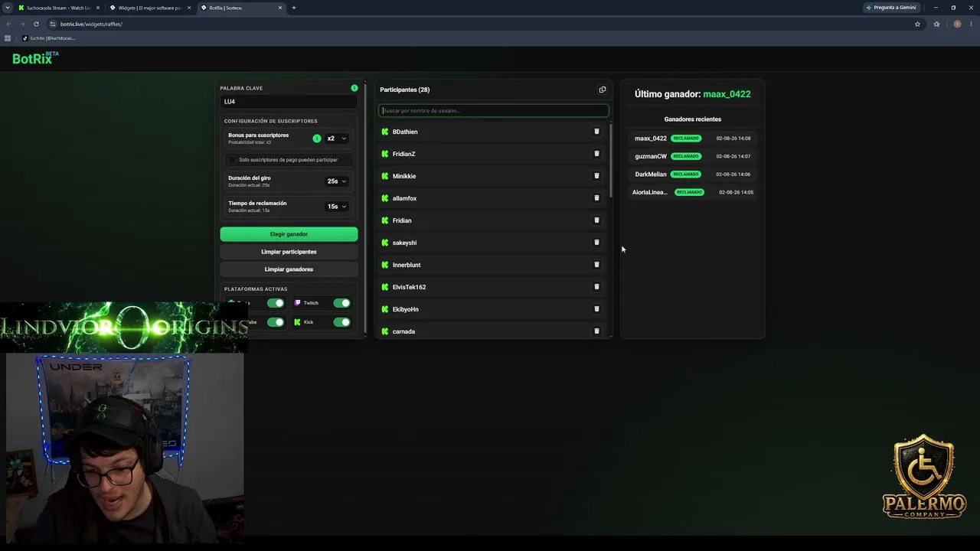Click the trash icon for EkibyoHn
The image size is (980, 551).
tap(596, 309)
